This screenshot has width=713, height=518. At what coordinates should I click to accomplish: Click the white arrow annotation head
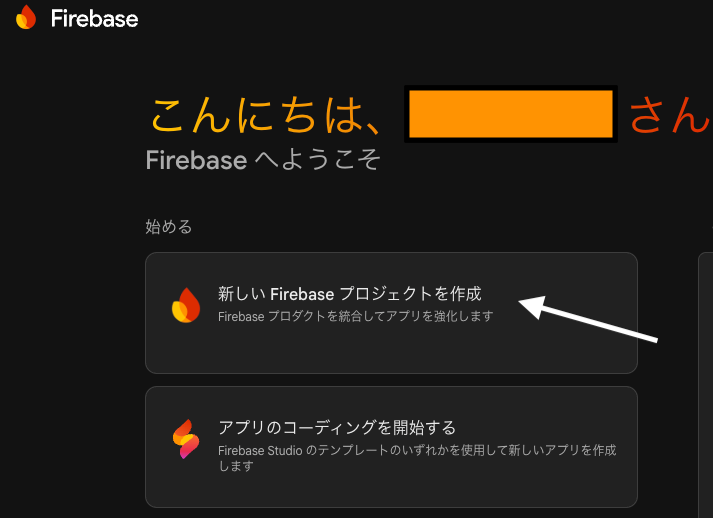click(527, 306)
